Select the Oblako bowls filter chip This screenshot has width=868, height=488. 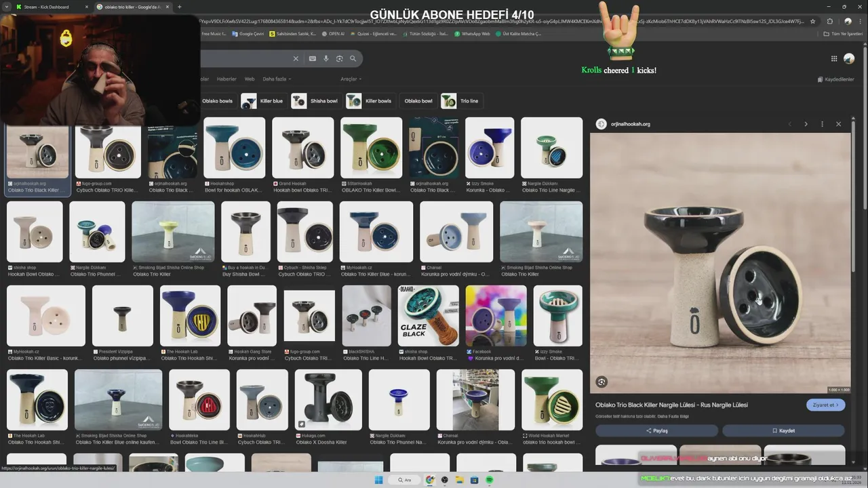pyautogui.click(x=217, y=101)
